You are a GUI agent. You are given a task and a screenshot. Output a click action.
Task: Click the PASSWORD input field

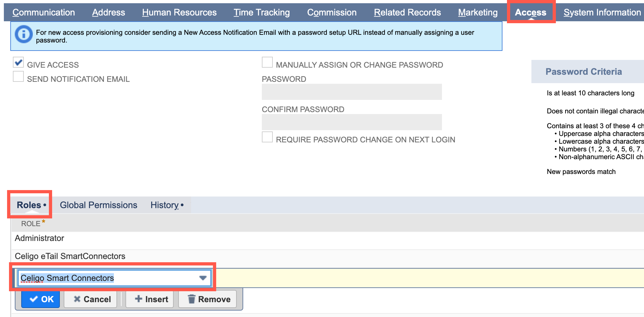click(x=352, y=91)
